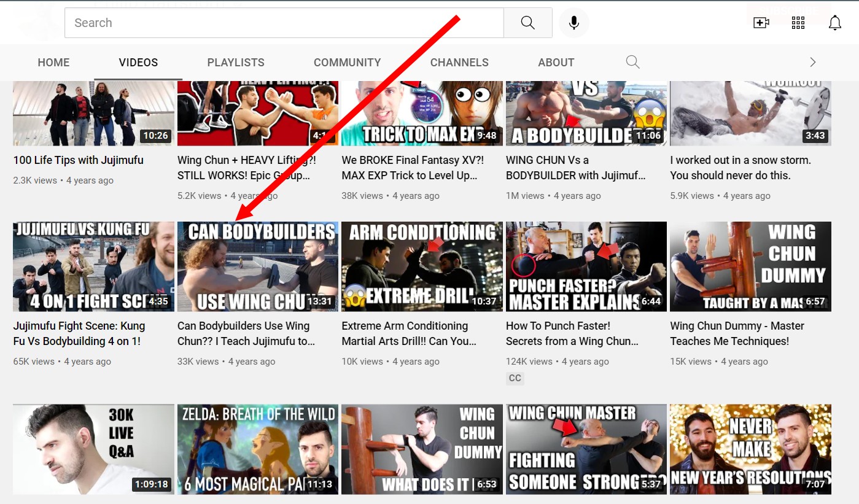Image resolution: width=859 pixels, height=504 pixels.
Task: Open the notifications bell
Action: [x=835, y=23]
